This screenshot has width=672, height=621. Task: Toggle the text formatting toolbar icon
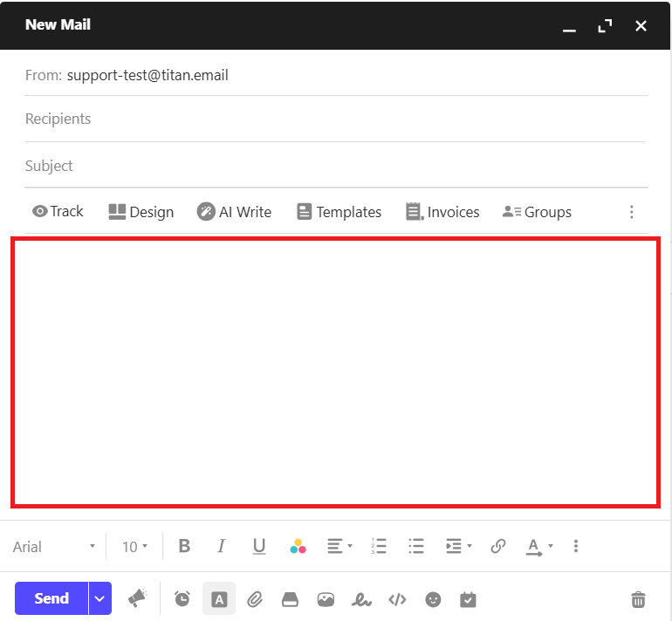pyautogui.click(x=219, y=599)
